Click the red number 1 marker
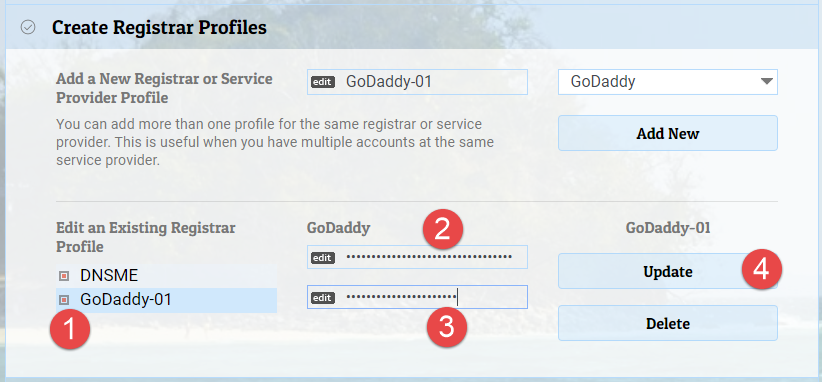The image size is (822, 382). point(70,329)
